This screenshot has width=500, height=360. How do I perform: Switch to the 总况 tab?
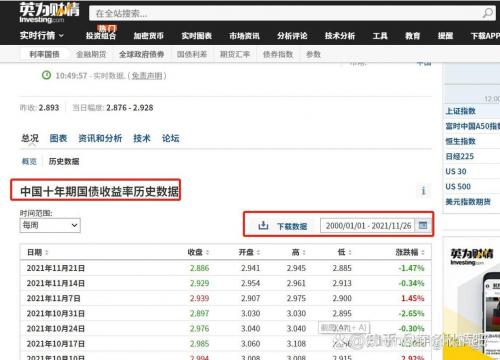pos(30,138)
